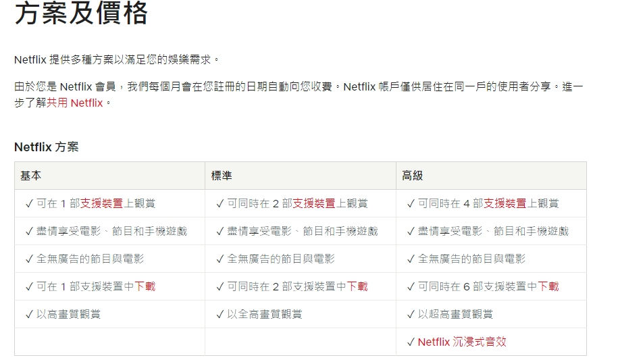Open the Netflix 沉浸式音效 link
Screen dimensions: 620x364
click(x=462, y=342)
